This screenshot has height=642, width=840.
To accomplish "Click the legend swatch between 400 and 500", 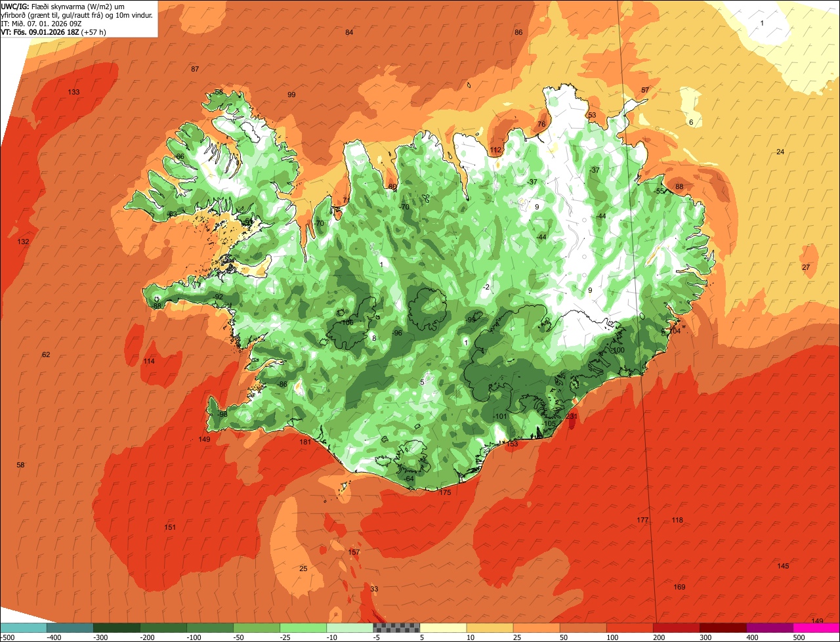I will tap(770, 628).
